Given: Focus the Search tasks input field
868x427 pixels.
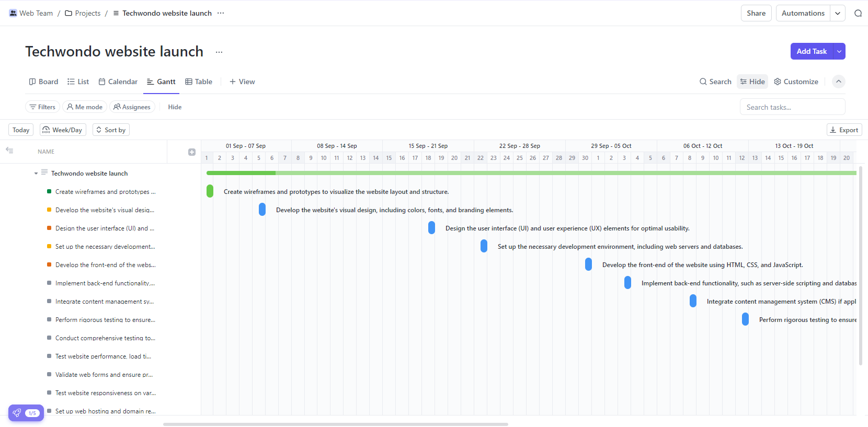Looking at the screenshot, I should [792, 107].
